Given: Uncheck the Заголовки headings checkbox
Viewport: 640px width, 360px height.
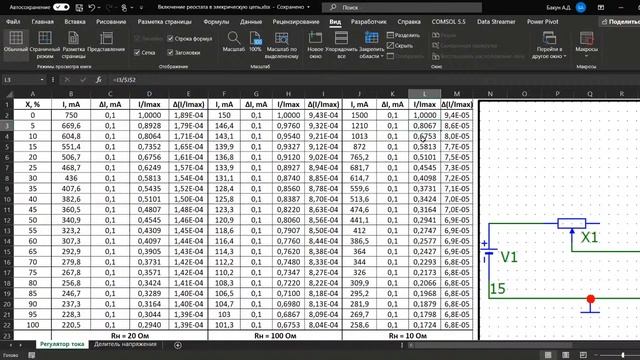Looking at the screenshot, I should tap(170, 53).
